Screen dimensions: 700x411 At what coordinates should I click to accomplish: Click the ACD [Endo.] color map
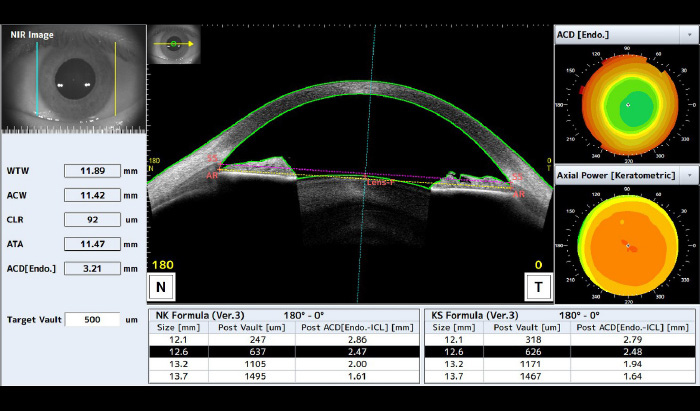628,105
